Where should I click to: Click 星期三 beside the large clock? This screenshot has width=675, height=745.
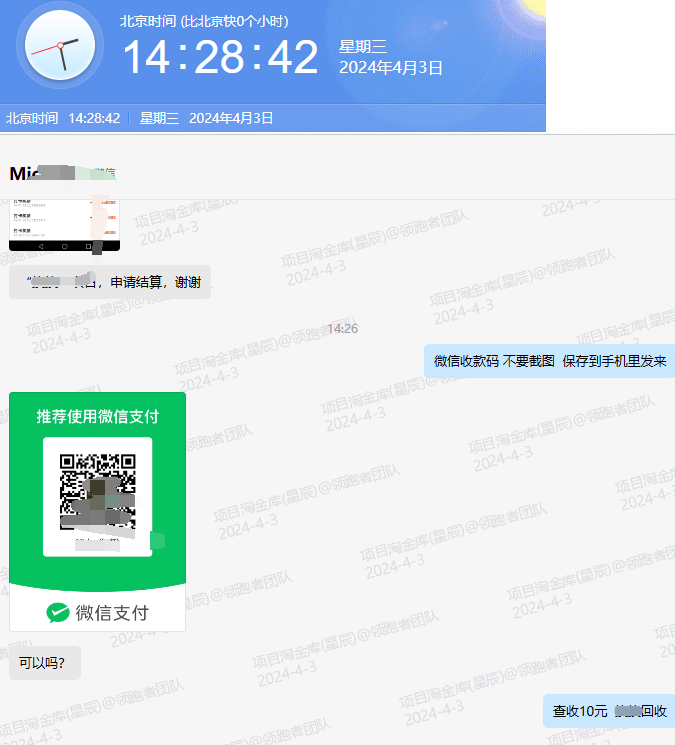pos(363,47)
